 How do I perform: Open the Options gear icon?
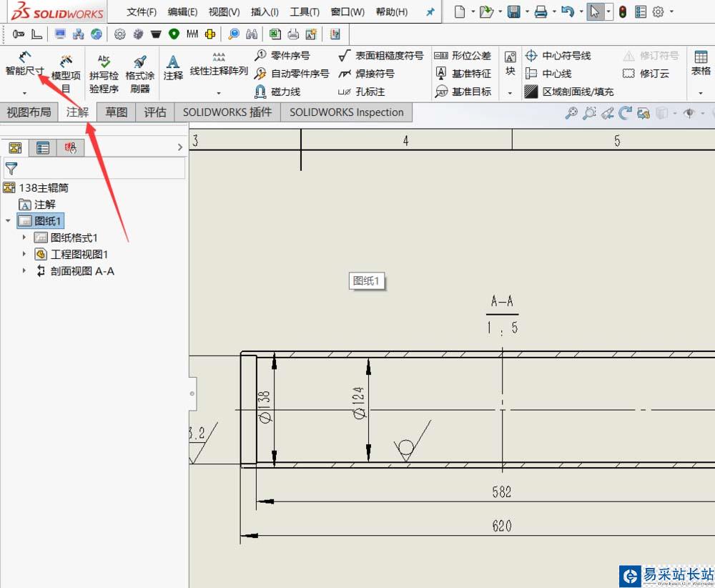(x=658, y=11)
